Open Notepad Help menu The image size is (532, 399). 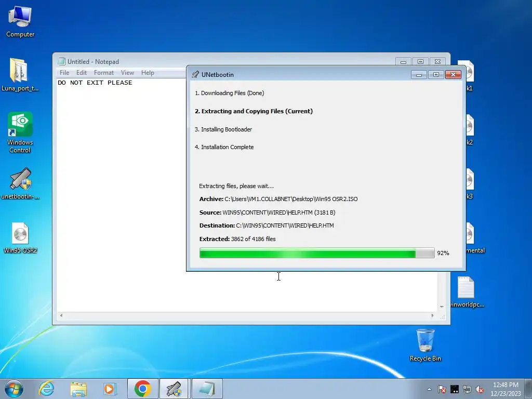tap(148, 73)
